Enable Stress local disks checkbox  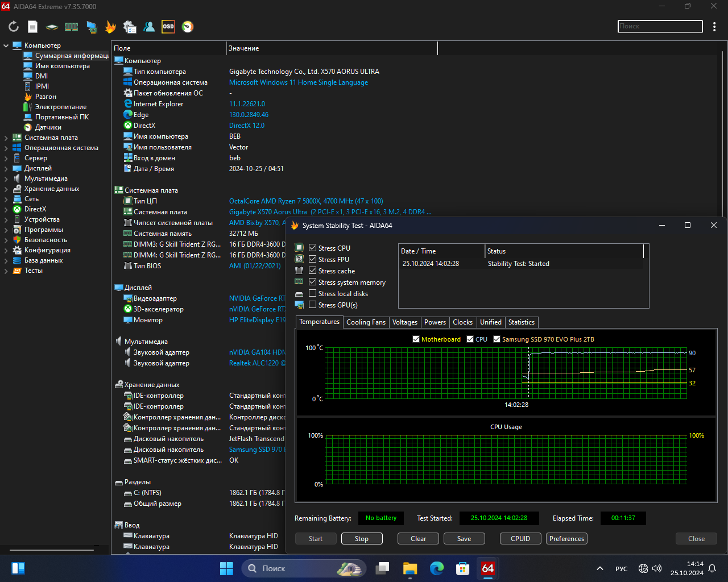(x=312, y=293)
